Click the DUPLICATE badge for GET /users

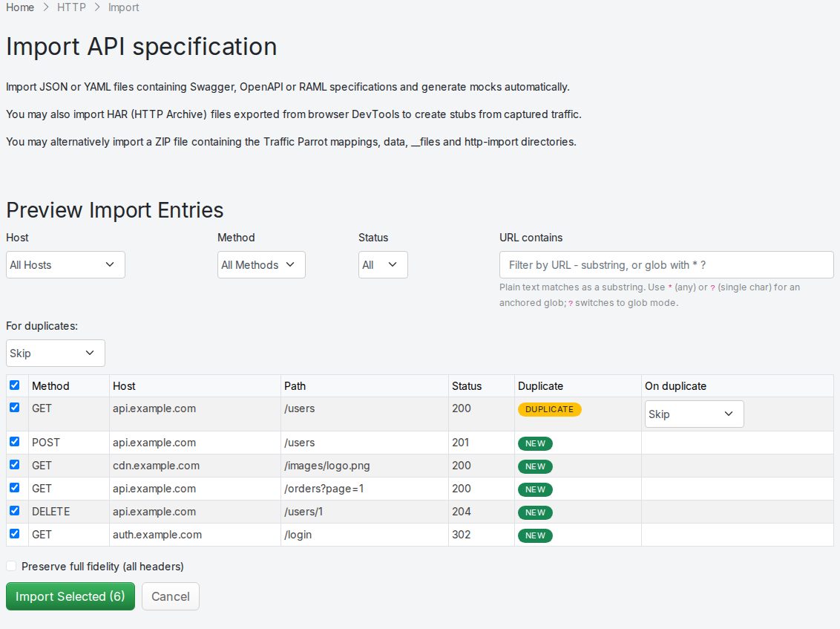[x=549, y=409]
